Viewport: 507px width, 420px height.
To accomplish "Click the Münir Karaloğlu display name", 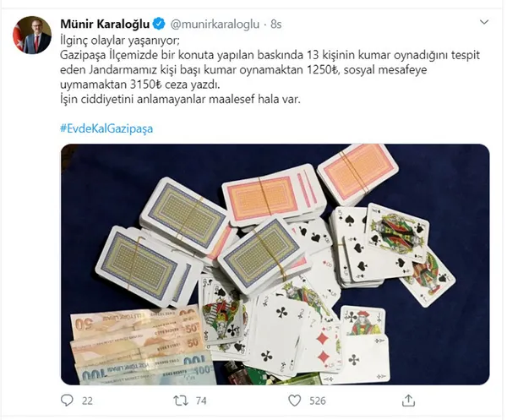I will [x=105, y=24].
